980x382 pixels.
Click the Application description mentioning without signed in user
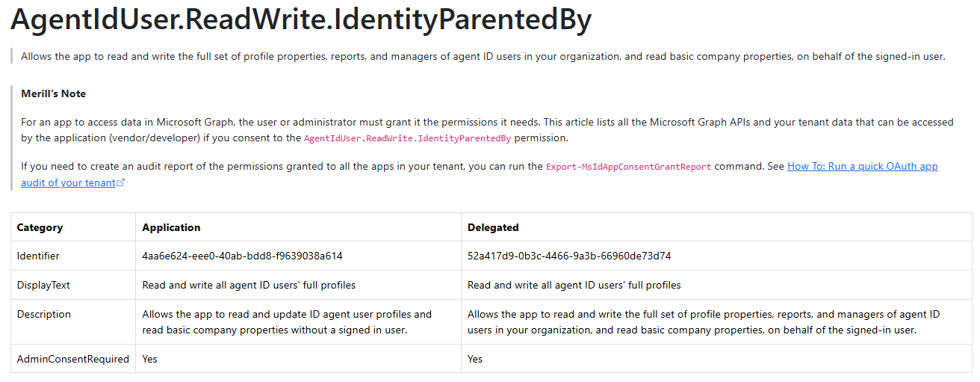click(287, 322)
